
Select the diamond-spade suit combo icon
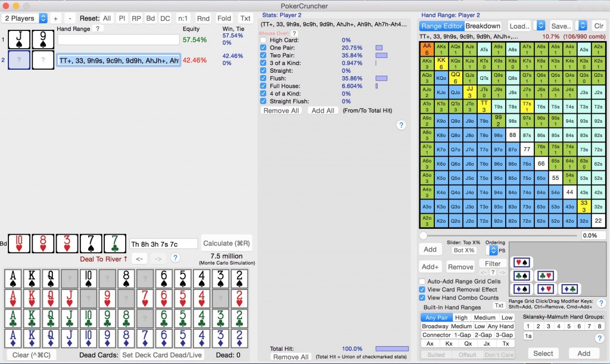point(521,289)
